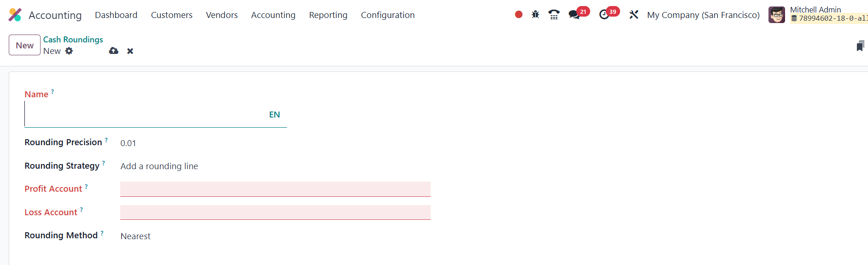Open the Customers menu
The width and height of the screenshot is (868, 265).
click(172, 15)
